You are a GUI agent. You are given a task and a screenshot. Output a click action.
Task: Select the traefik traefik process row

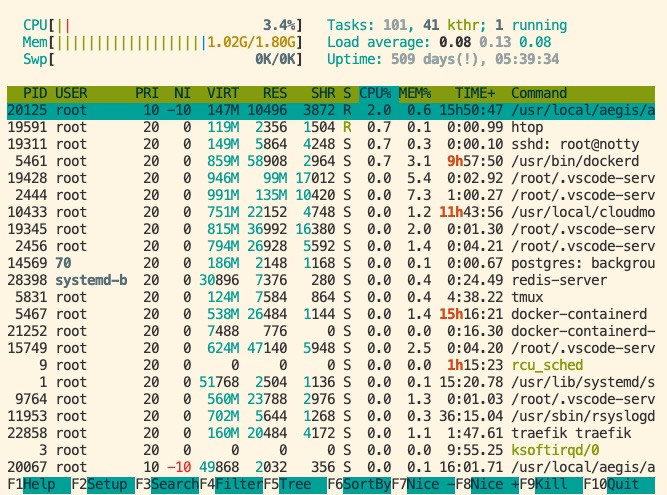(x=331, y=433)
